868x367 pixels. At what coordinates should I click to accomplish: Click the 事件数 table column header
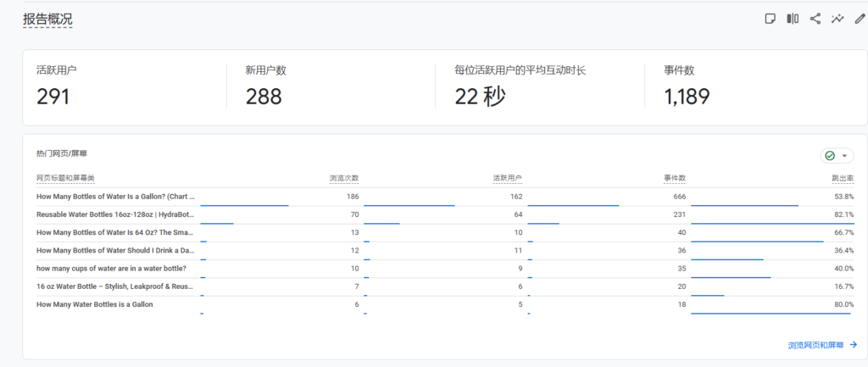tap(676, 178)
